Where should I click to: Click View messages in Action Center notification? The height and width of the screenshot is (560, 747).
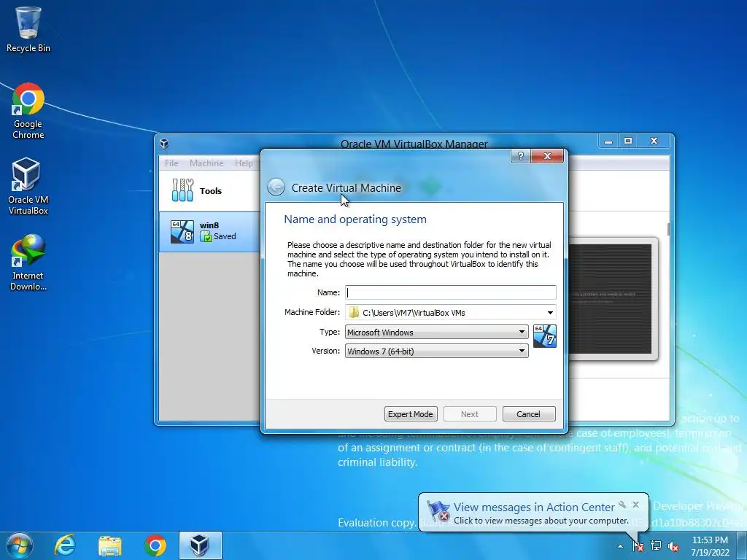coord(533,507)
